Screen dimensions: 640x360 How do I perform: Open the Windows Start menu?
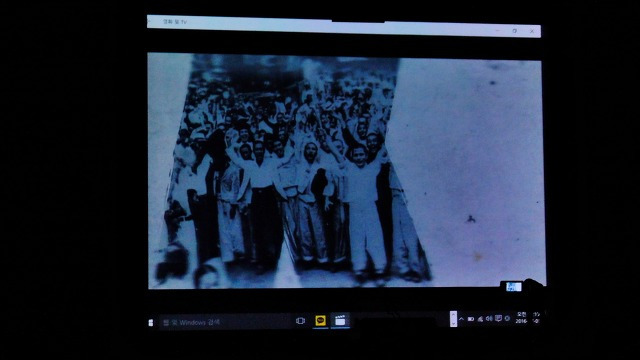151,322
